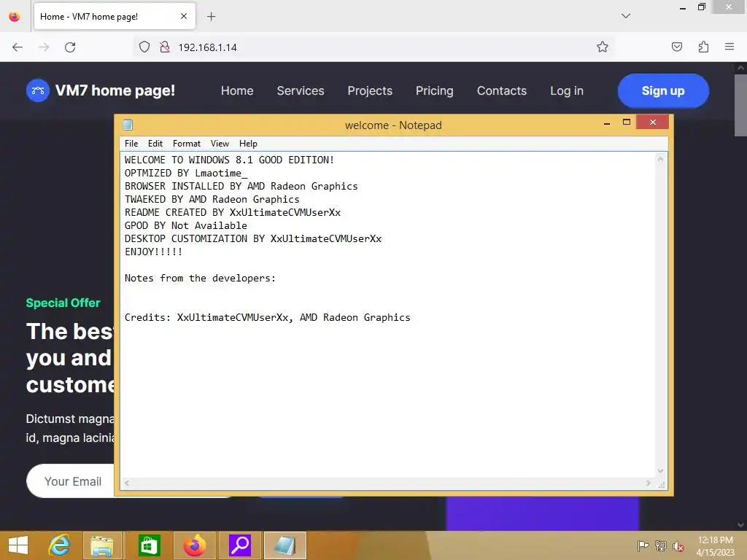747x560 pixels.
Task: Expand the list all tabs chevron
Action: pyautogui.click(x=626, y=16)
